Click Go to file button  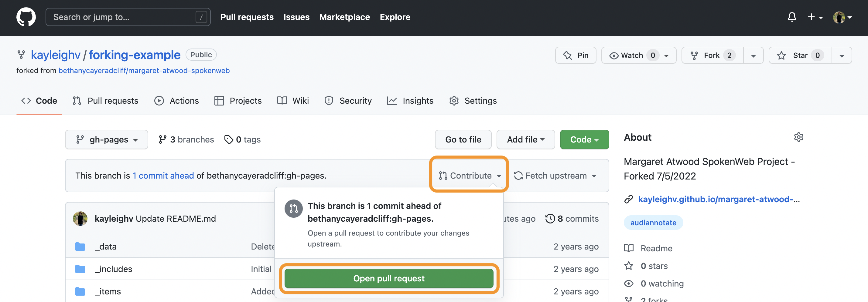pos(463,139)
